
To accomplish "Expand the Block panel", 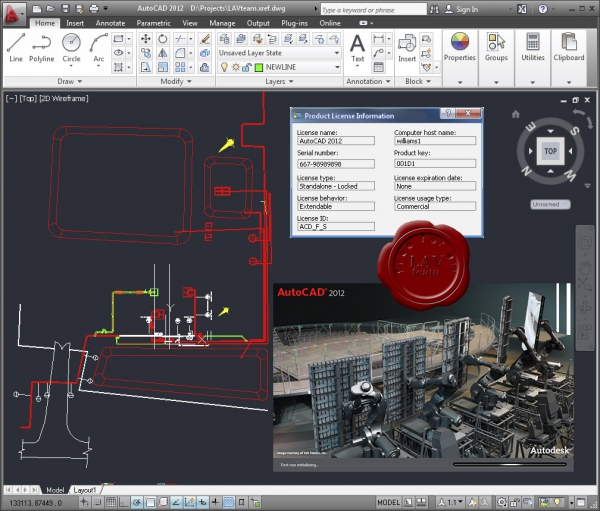I will point(418,81).
